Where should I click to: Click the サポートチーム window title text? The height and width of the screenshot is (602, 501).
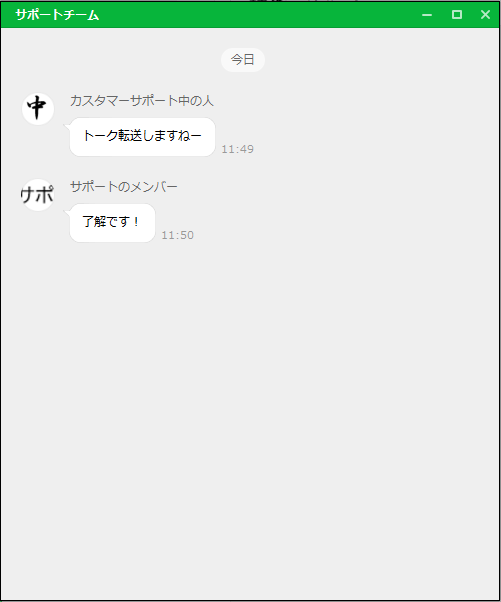(57, 15)
